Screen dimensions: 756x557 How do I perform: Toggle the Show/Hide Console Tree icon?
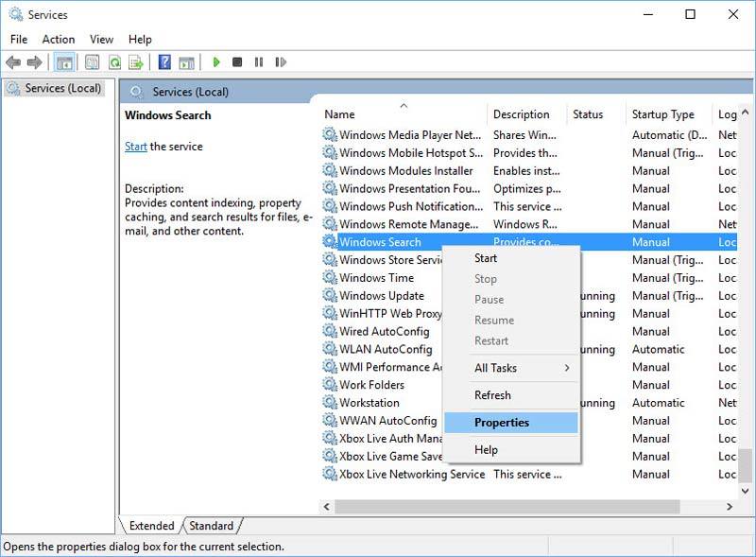click(62, 62)
